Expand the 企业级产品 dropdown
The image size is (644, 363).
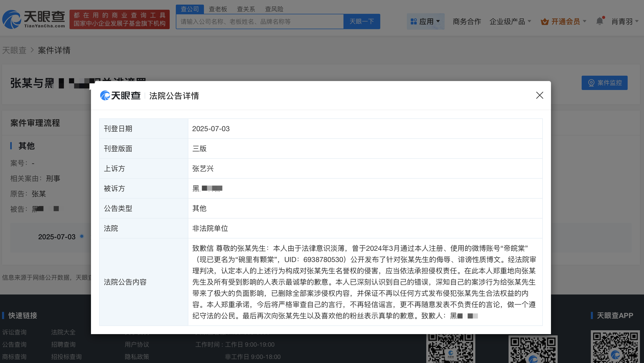pyautogui.click(x=510, y=21)
